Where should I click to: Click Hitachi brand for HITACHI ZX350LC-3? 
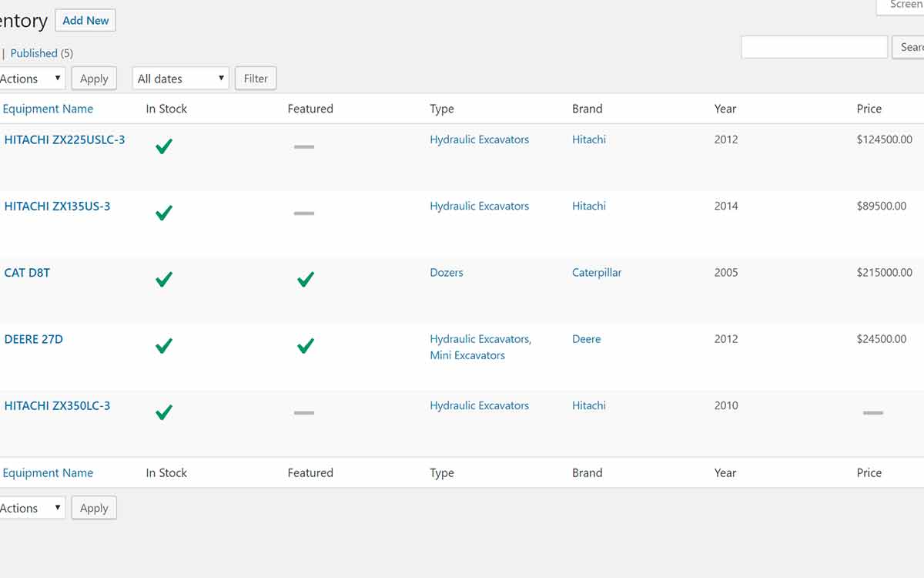pos(589,405)
